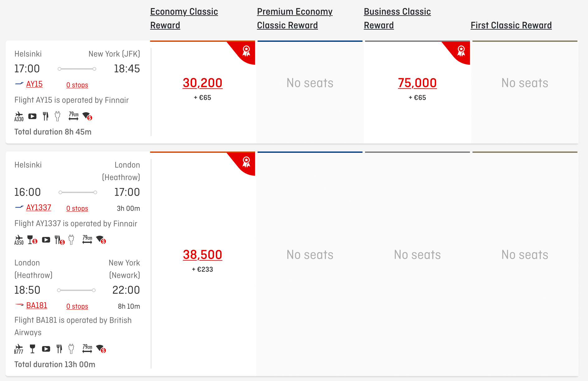Click the paid meal icon on AY1337

[59, 240]
